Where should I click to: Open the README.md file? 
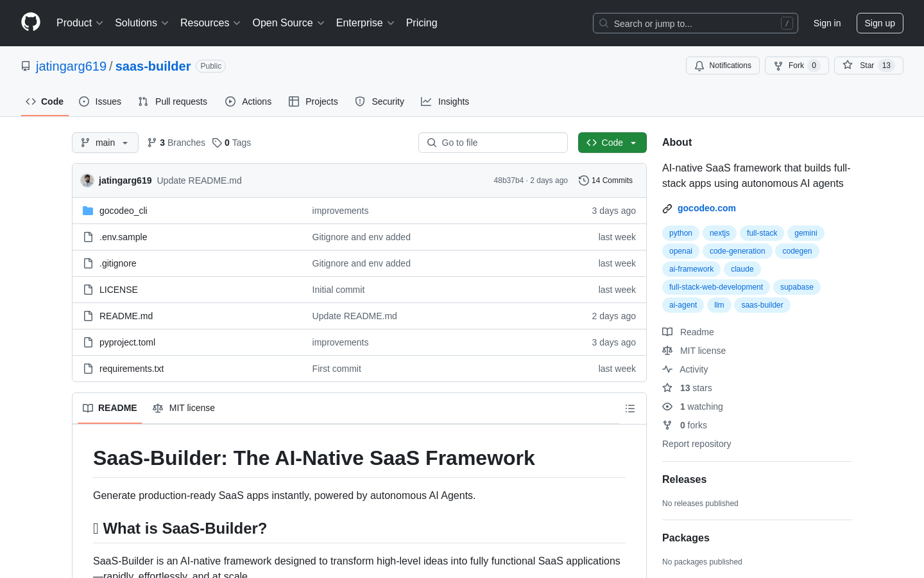126,316
